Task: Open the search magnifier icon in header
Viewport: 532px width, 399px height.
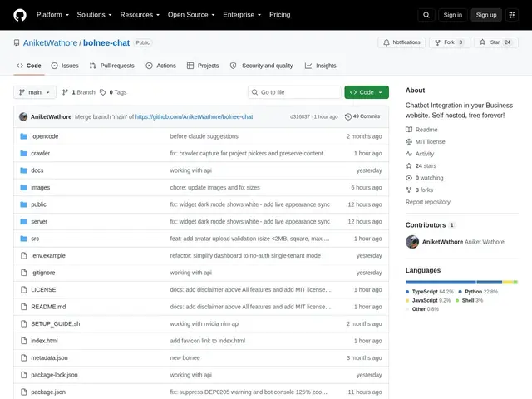Action: [426, 15]
